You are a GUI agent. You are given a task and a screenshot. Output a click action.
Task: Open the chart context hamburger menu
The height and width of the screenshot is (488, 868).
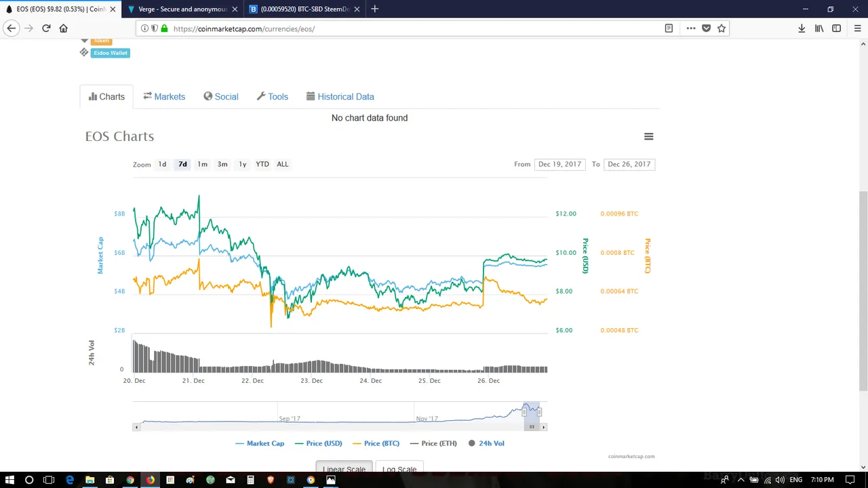[x=649, y=136]
